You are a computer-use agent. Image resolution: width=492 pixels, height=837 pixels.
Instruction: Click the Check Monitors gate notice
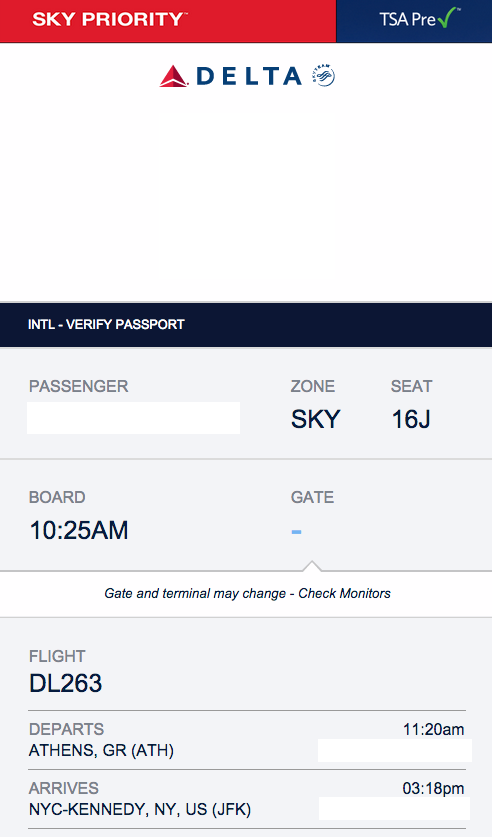pos(248,594)
